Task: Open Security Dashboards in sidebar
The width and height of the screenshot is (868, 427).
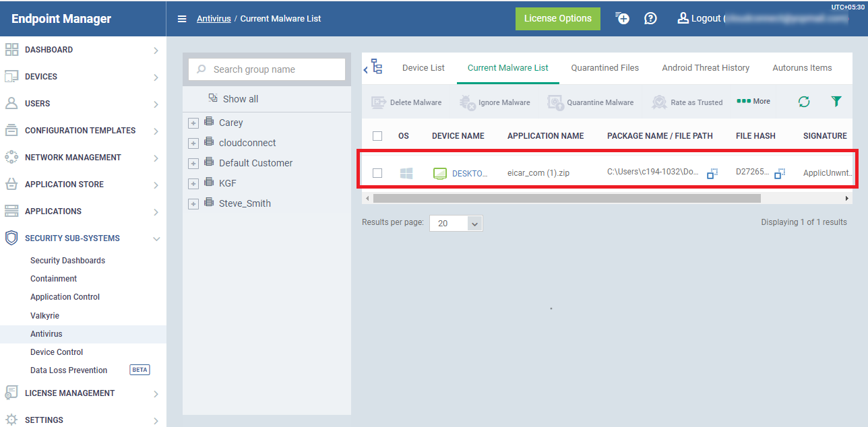Action: click(67, 261)
